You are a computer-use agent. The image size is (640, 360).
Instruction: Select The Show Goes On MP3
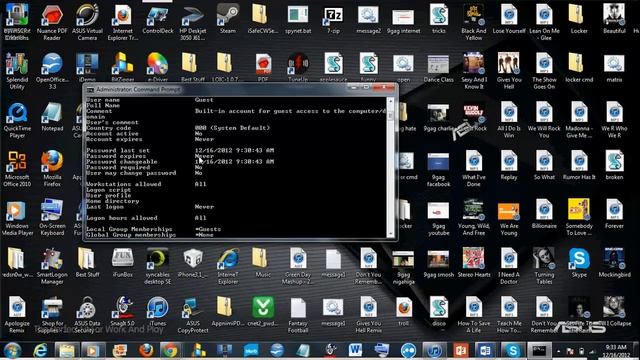pyautogui.click(x=544, y=71)
